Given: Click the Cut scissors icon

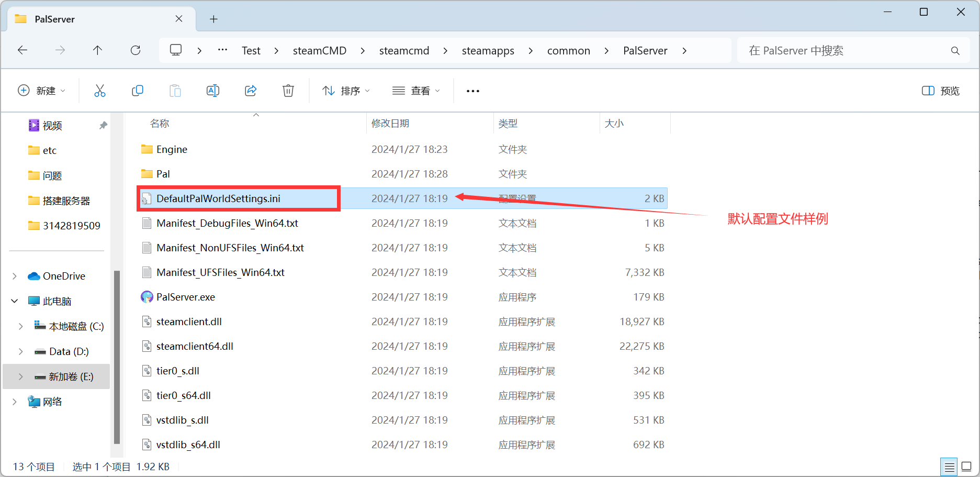Looking at the screenshot, I should (x=99, y=91).
